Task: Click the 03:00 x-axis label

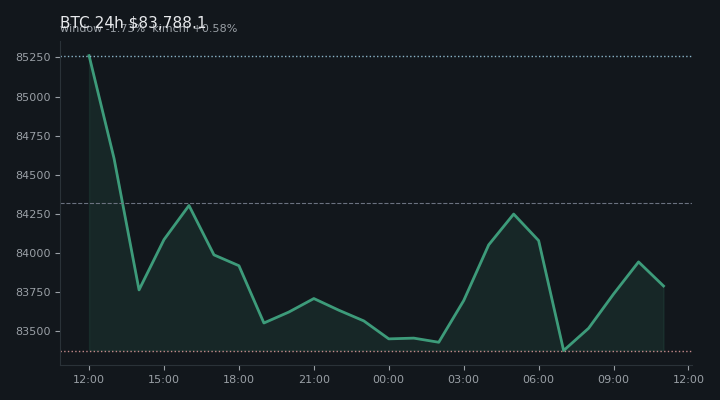Action: 463,379
